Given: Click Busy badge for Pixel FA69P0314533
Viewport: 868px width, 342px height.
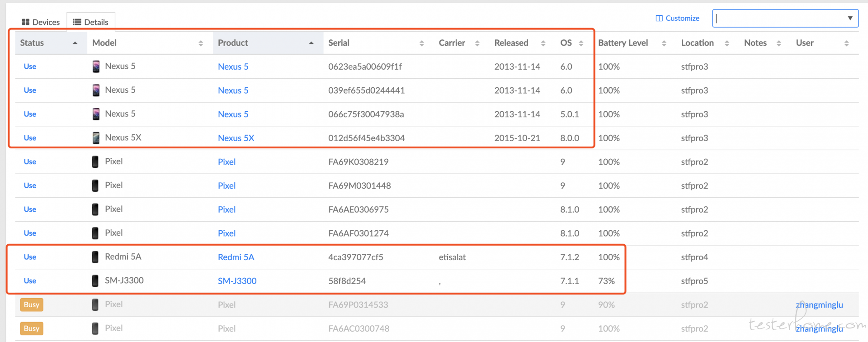Looking at the screenshot, I should click(x=32, y=304).
